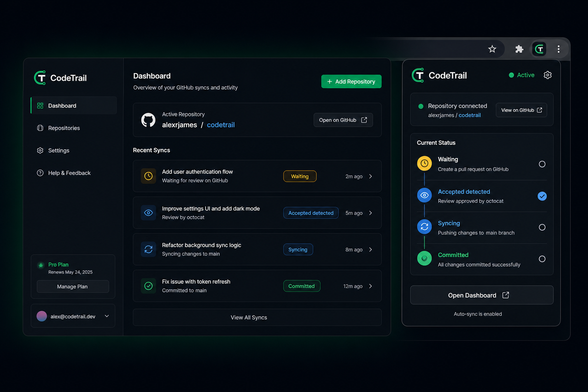Image resolution: width=588 pixels, height=392 pixels.
Task: Click the 'Auto-sync is enabled' text
Action: click(x=478, y=314)
